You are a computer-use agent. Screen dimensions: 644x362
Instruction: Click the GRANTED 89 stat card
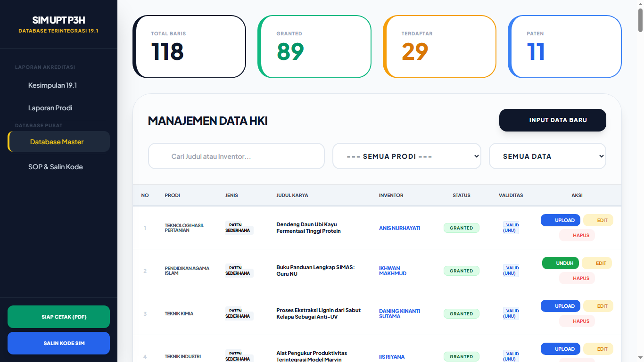point(314,47)
